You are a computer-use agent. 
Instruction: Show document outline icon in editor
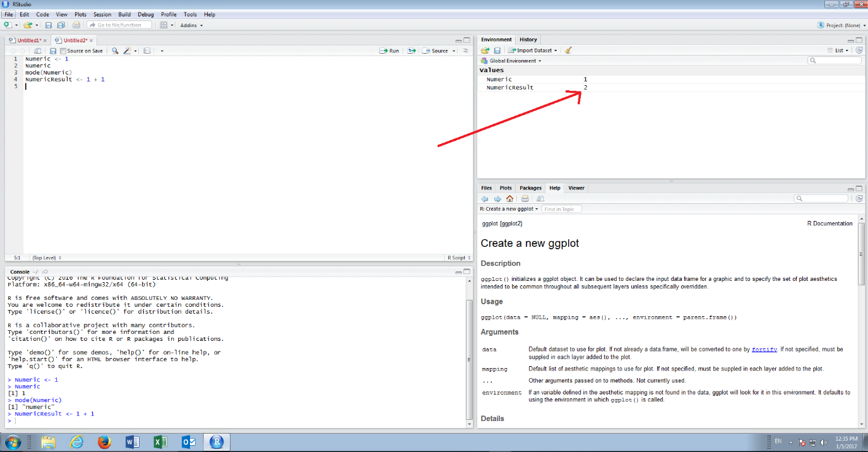pyautogui.click(x=466, y=51)
